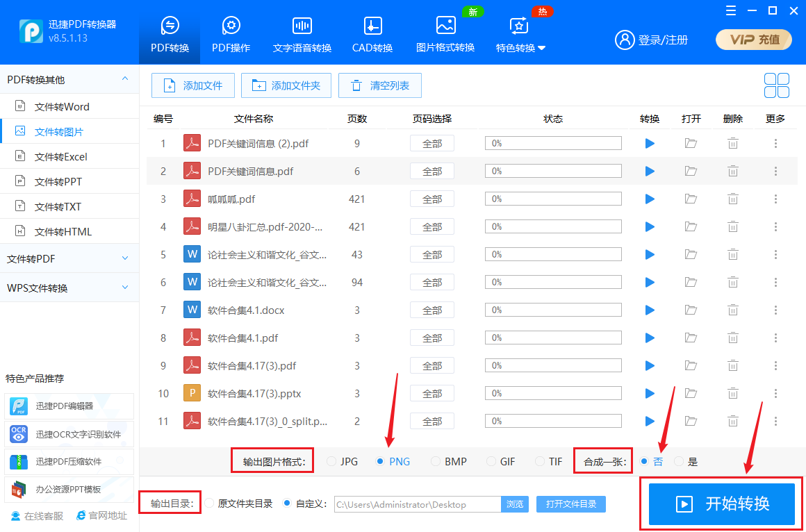Click the 添加文件夹 button
Image resolution: width=806 pixels, height=532 pixels.
click(286, 85)
